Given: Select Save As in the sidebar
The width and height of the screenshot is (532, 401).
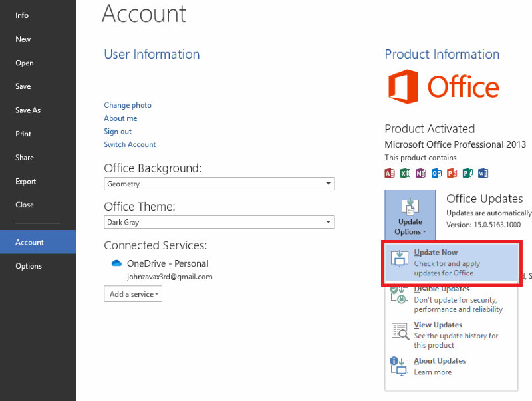Looking at the screenshot, I should (x=38, y=110).
